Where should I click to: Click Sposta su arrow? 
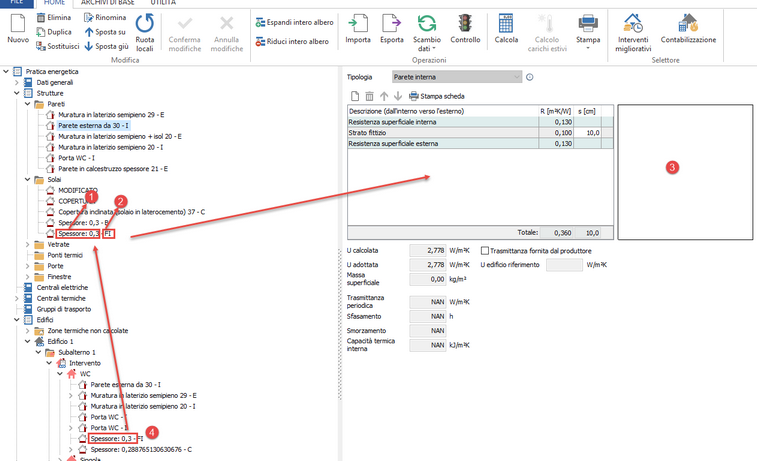[x=105, y=32]
